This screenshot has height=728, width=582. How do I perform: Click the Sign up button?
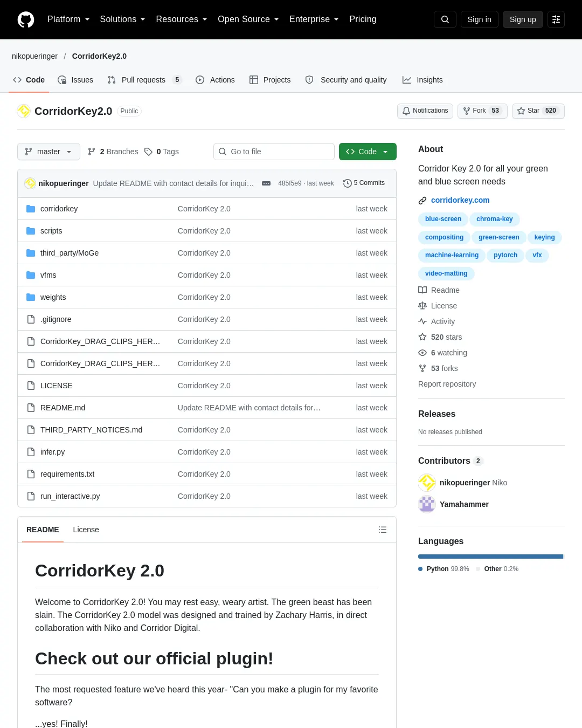pos(523,19)
